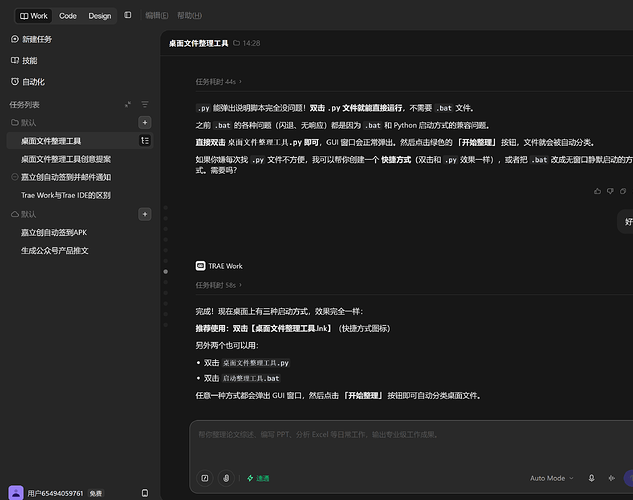Image resolution: width=633 pixels, height=500 pixels.
Task: Jump to the highlighted conversation marker dot
Action: tap(166, 272)
